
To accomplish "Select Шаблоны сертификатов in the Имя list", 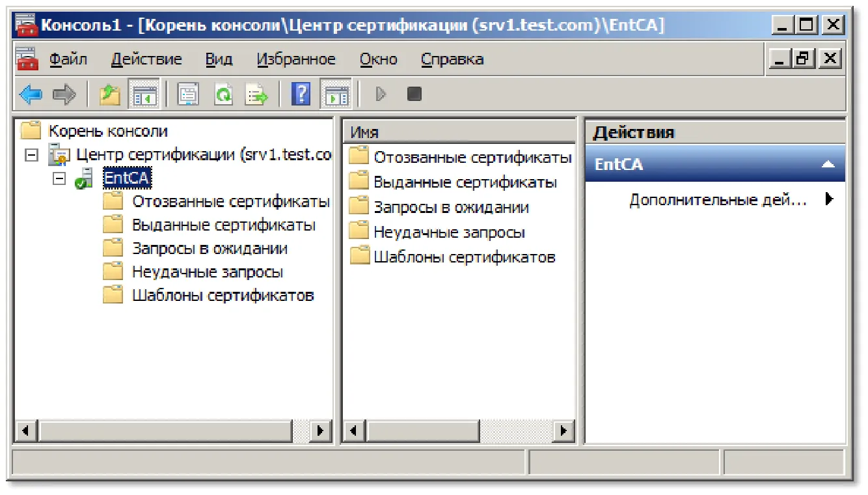I will 465,257.
